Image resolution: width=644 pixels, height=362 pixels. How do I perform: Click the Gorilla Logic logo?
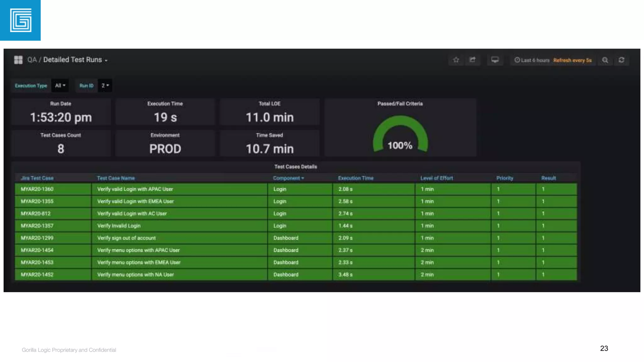[x=20, y=20]
